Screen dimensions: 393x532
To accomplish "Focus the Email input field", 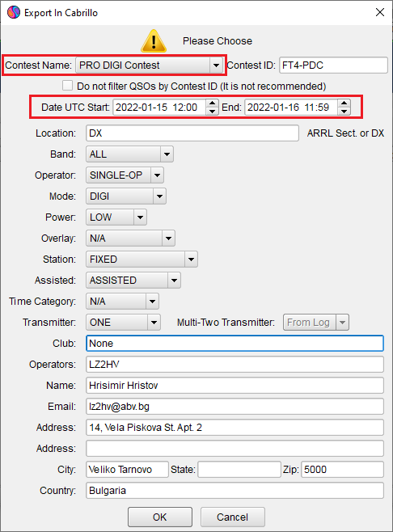I will point(235,407).
